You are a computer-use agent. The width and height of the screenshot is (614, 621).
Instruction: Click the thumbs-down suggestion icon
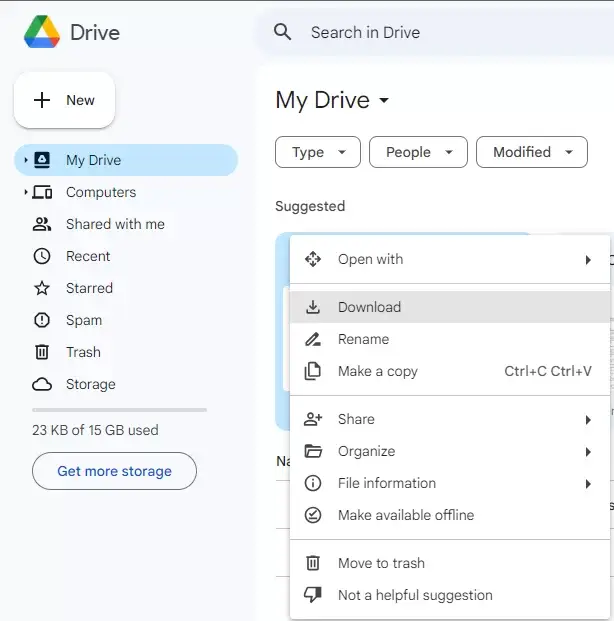(x=313, y=595)
